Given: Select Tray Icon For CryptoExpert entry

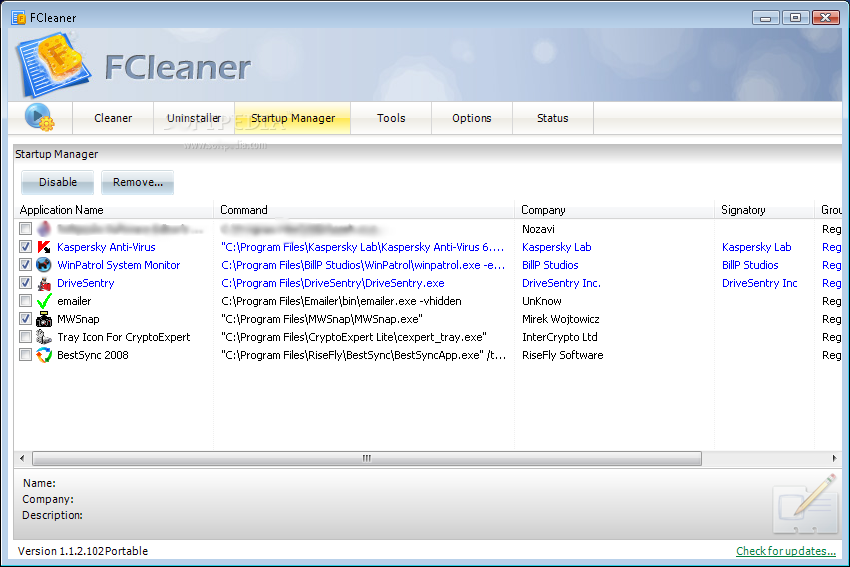Looking at the screenshot, I should coord(124,337).
